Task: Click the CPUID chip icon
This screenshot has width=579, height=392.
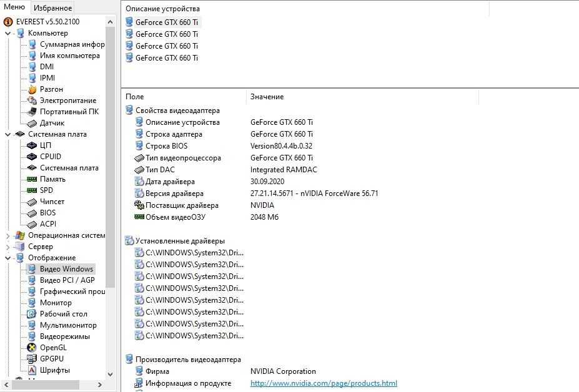Action: click(32, 157)
